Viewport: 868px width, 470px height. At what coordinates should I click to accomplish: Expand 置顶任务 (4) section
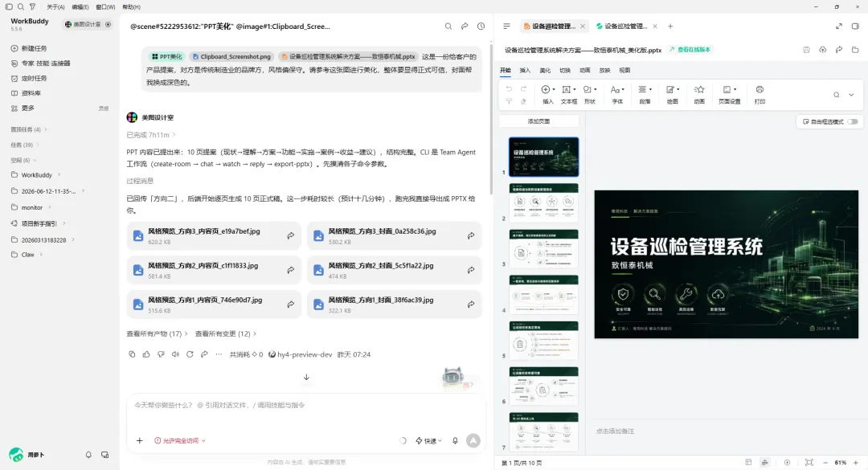29,129
